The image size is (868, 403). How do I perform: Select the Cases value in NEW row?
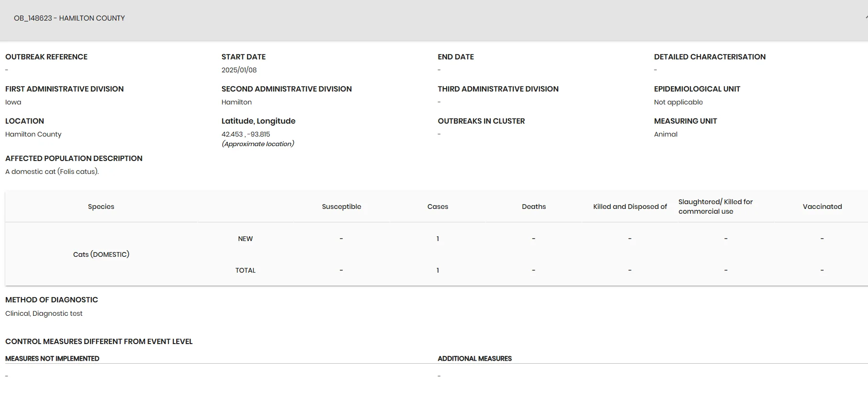pos(438,239)
